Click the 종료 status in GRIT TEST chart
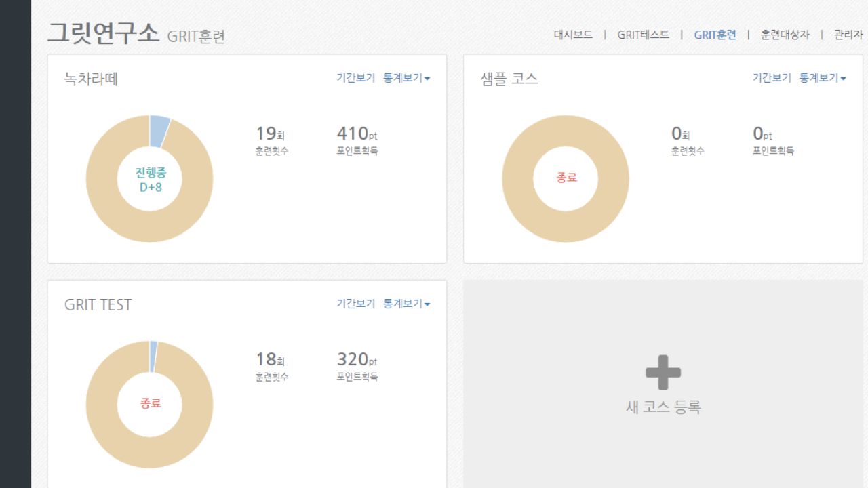 point(150,403)
